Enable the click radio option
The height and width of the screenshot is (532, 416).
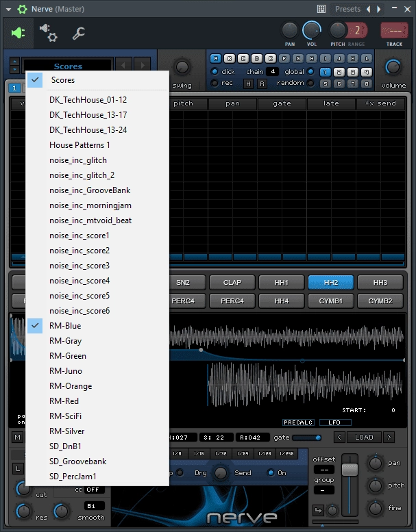215,72
